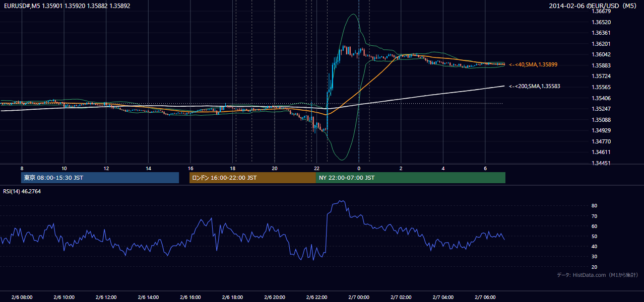Click price axis value 1.35088

coord(601,120)
